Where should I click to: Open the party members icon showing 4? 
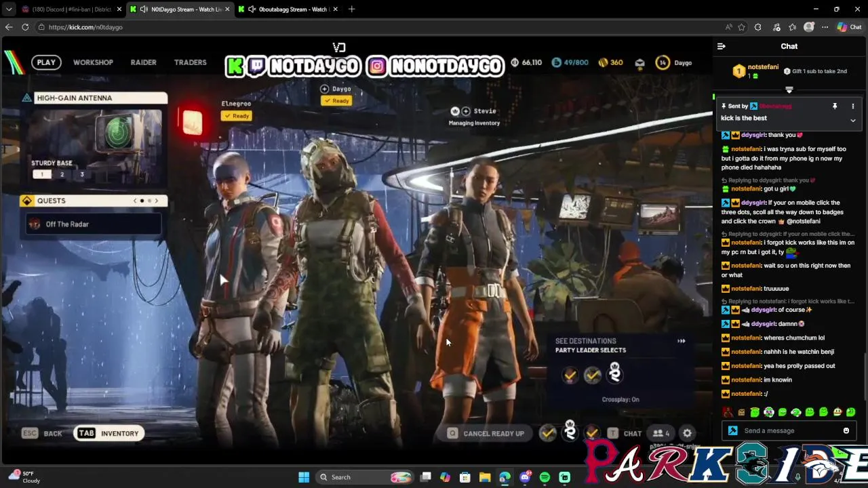pyautogui.click(x=661, y=433)
